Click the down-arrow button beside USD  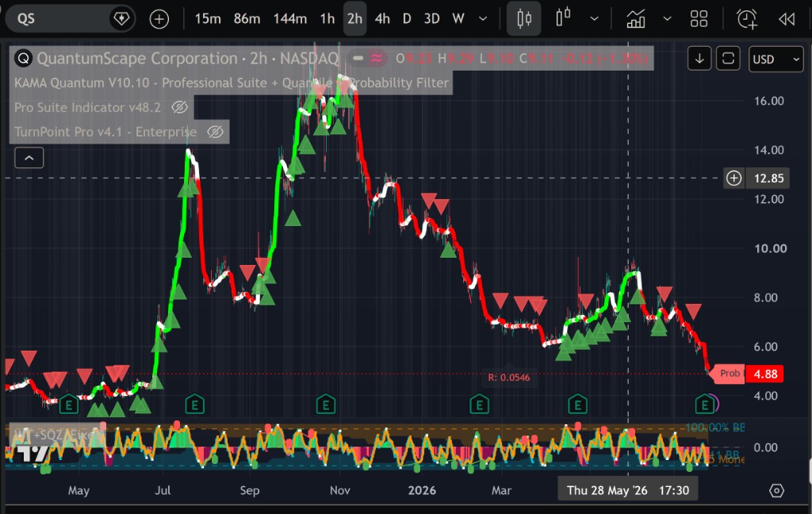(699, 59)
